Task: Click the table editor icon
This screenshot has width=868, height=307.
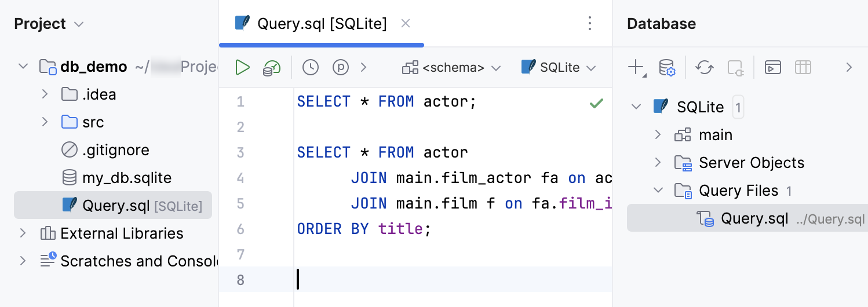Action: click(803, 67)
